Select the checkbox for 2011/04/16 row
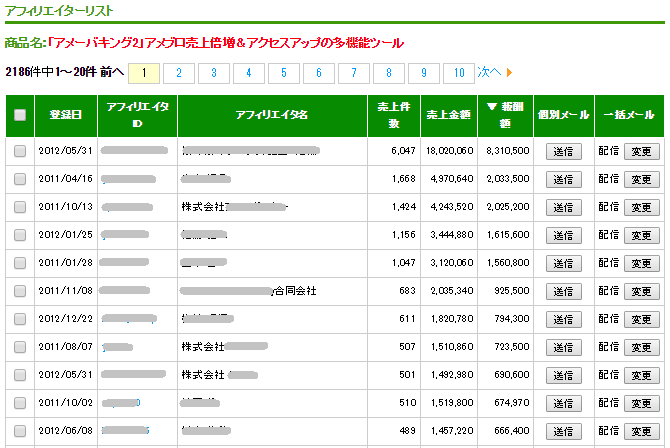This screenshot has height=448, width=670. pos(20,179)
